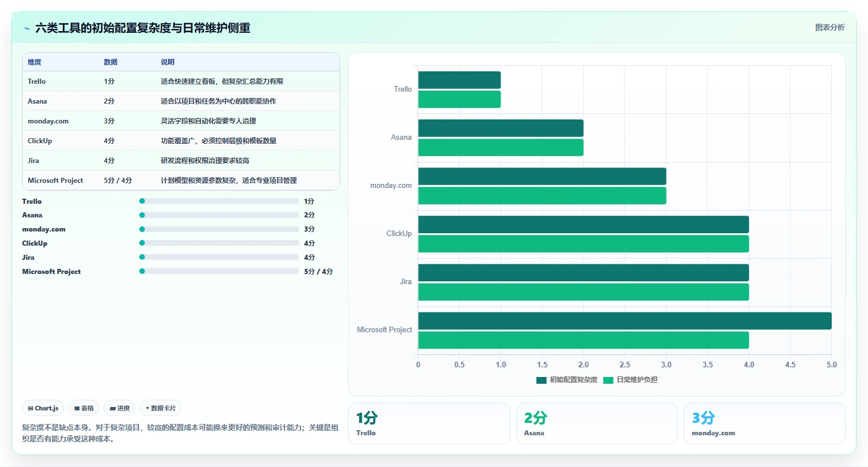This screenshot has width=868, height=467.
Task: Click Microsoft Project's dark green 5.0 bar
Action: pyautogui.click(x=625, y=321)
